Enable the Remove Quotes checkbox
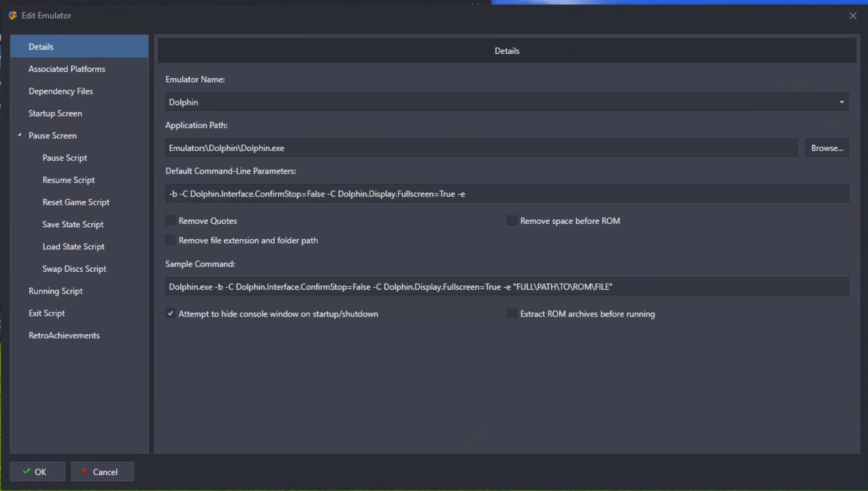The width and height of the screenshot is (868, 491). 170,221
